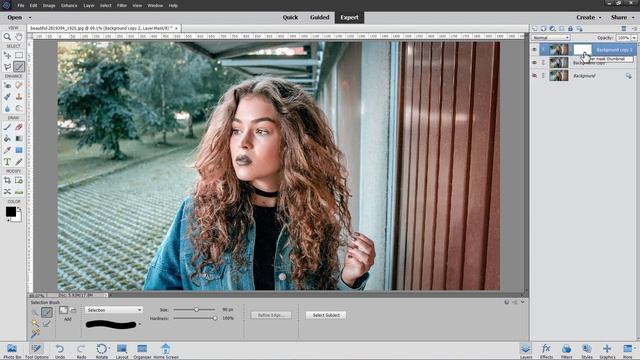Select the Rectangular Marquee tool

tap(19, 55)
